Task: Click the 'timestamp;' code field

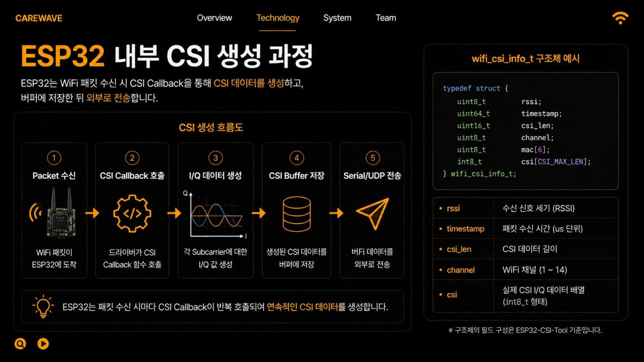Action: [x=541, y=114]
